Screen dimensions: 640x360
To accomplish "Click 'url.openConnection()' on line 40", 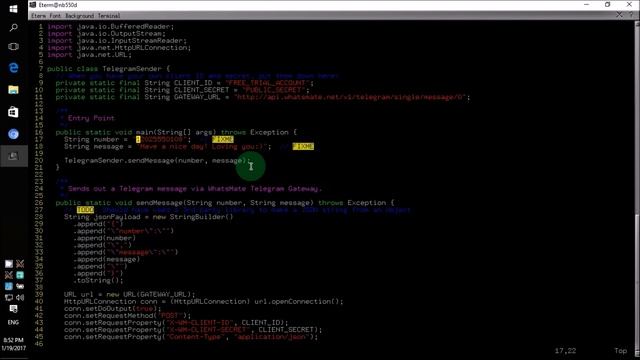I will coord(299,301).
